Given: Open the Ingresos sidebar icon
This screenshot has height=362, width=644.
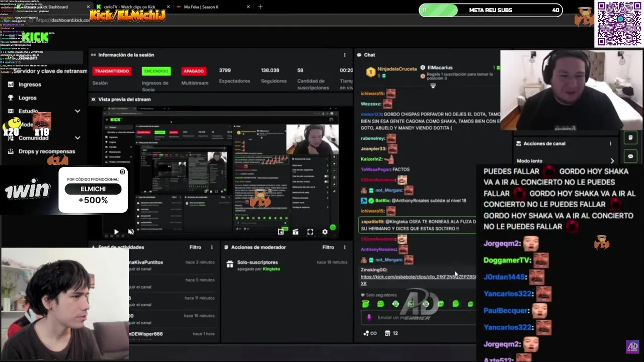Looking at the screenshot, I should (x=11, y=84).
